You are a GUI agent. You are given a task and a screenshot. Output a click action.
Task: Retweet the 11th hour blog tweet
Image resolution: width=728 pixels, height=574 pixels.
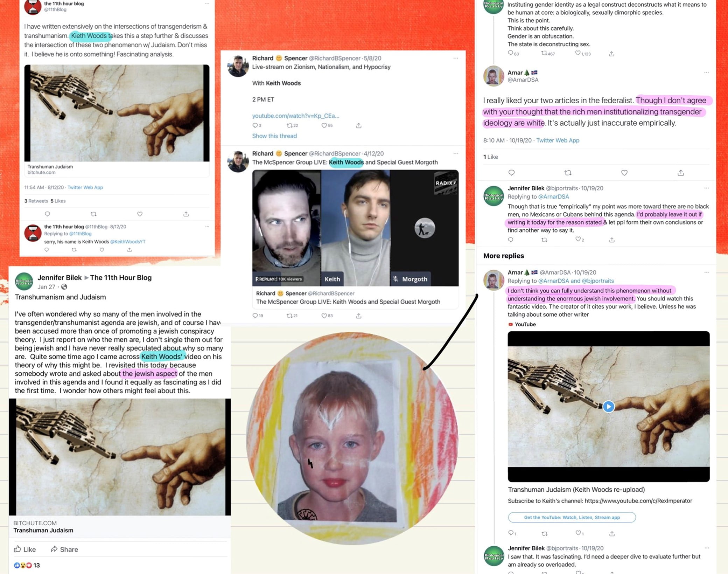point(93,214)
